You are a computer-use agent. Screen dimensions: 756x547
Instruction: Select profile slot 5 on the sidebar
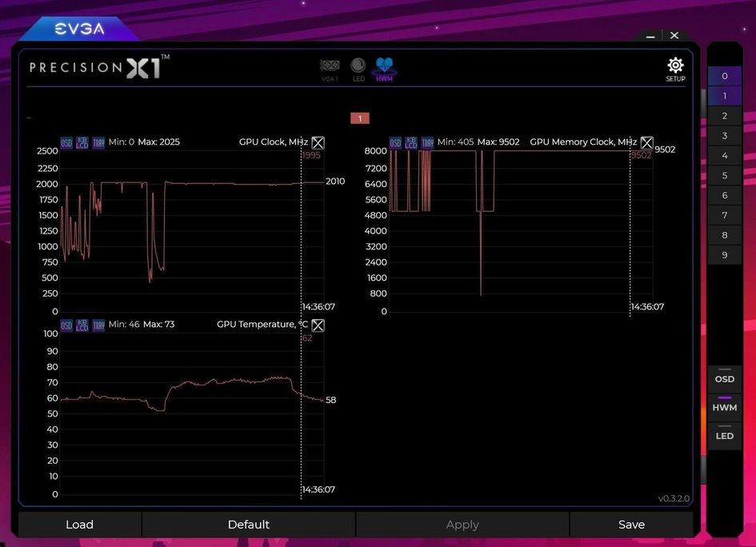point(724,175)
